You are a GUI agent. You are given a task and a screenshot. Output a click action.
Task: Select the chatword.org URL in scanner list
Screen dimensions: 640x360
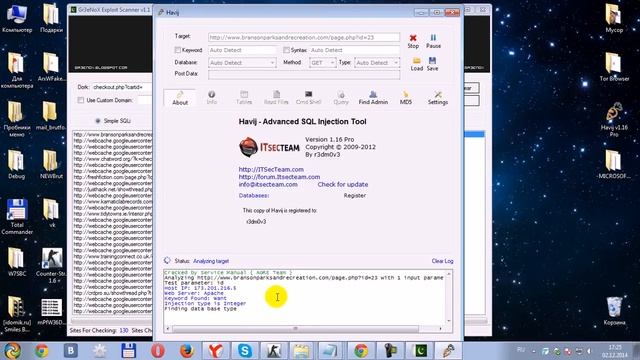pos(113,159)
